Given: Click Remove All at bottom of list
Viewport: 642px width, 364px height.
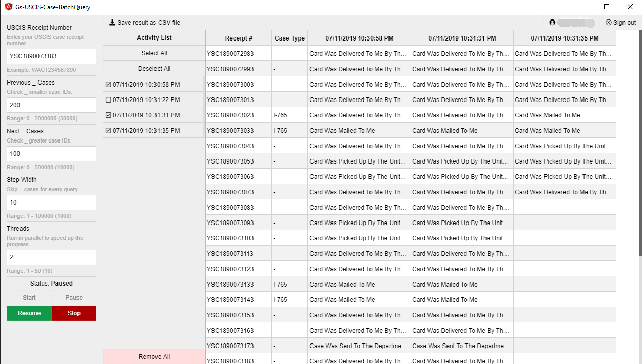Looking at the screenshot, I should (x=154, y=357).
